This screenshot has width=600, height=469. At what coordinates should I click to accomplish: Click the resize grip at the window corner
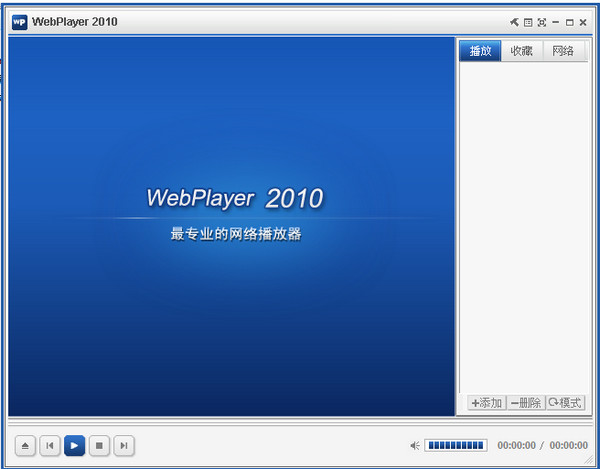click(x=589, y=459)
